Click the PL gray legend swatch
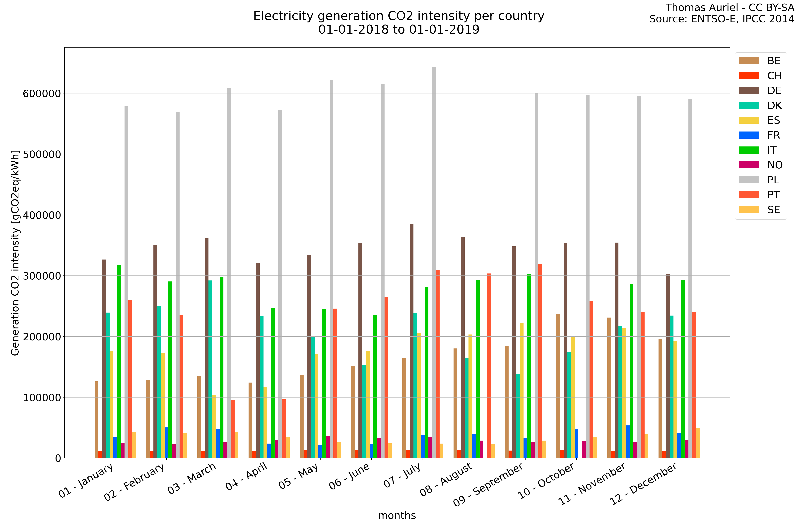Viewport: 798px width, 532px height. click(749, 180)
